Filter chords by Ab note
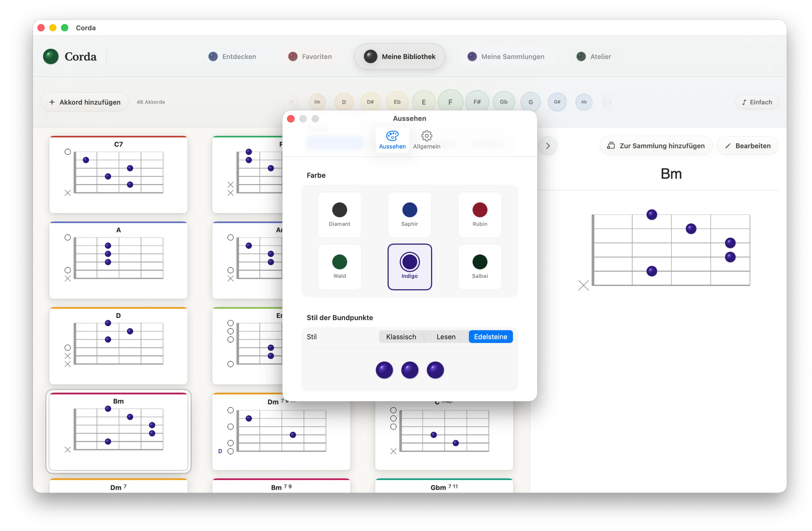812x531 pixels. (584, 102)
